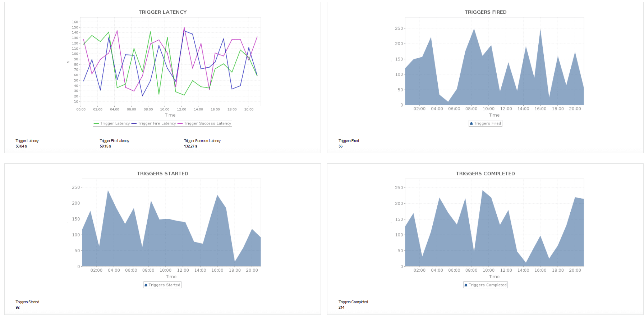Click the Triggers Started 92 summary value
Image resolution: width=644 pixels, height=317 pixels.
(18, 308)
